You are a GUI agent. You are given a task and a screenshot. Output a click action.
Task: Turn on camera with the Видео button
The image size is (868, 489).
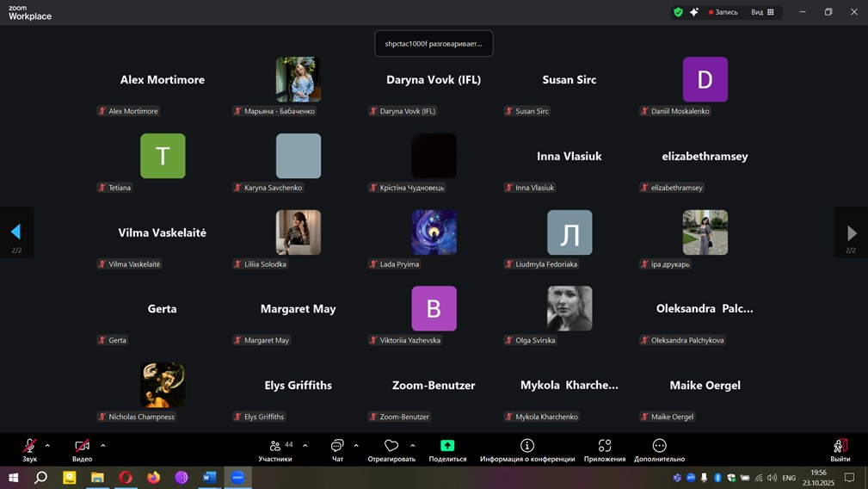click(x=82, y=449)
